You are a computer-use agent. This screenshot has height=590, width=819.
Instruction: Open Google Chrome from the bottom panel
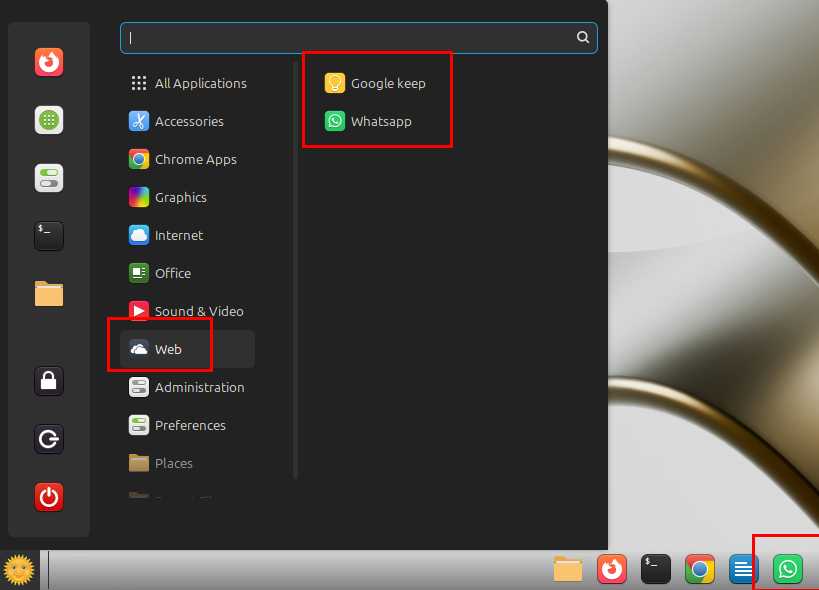(x=699, y=569)
